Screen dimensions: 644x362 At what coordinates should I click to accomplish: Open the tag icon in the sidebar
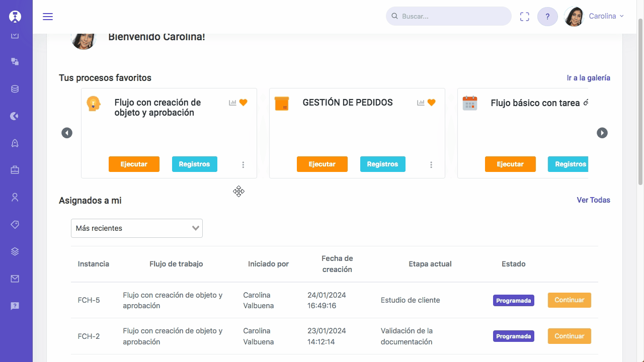click(x=15, y=224)
